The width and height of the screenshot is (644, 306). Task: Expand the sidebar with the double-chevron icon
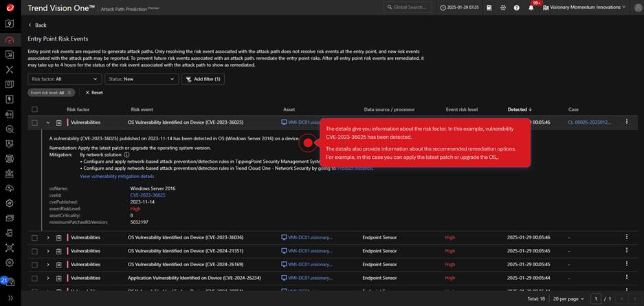pos(10,298)
